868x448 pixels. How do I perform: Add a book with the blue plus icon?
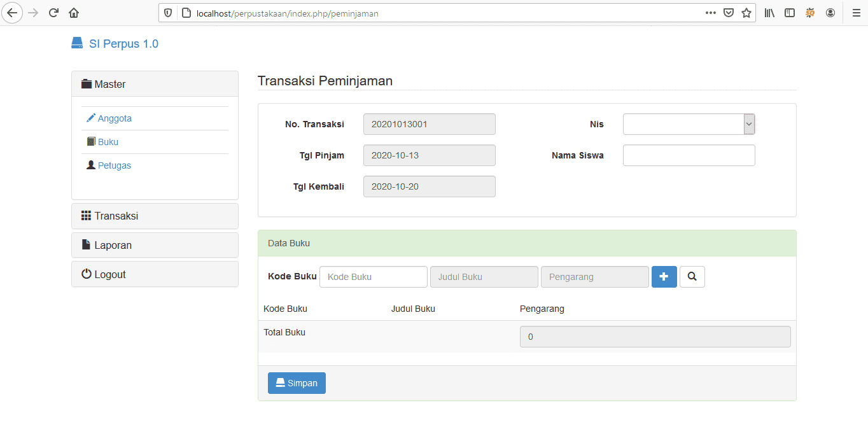664,277
